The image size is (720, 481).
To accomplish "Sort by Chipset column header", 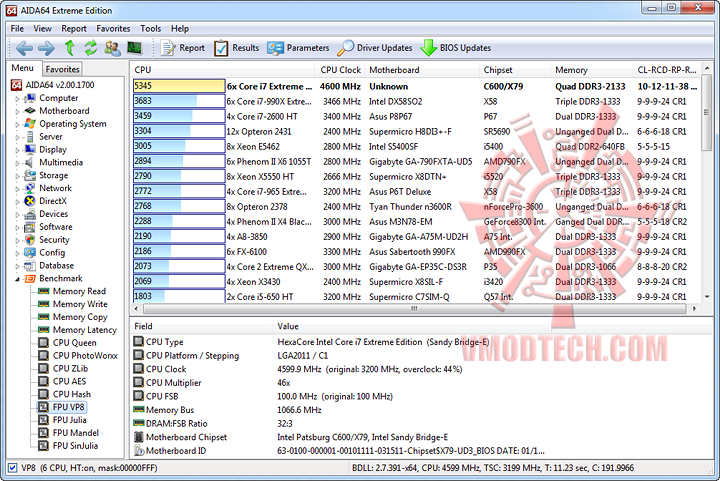I will pos(515,70).
